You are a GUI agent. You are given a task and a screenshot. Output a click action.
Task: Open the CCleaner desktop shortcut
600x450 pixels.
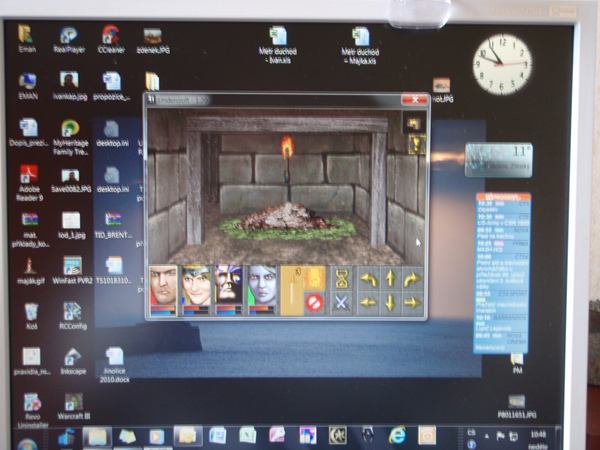point(111,40)
